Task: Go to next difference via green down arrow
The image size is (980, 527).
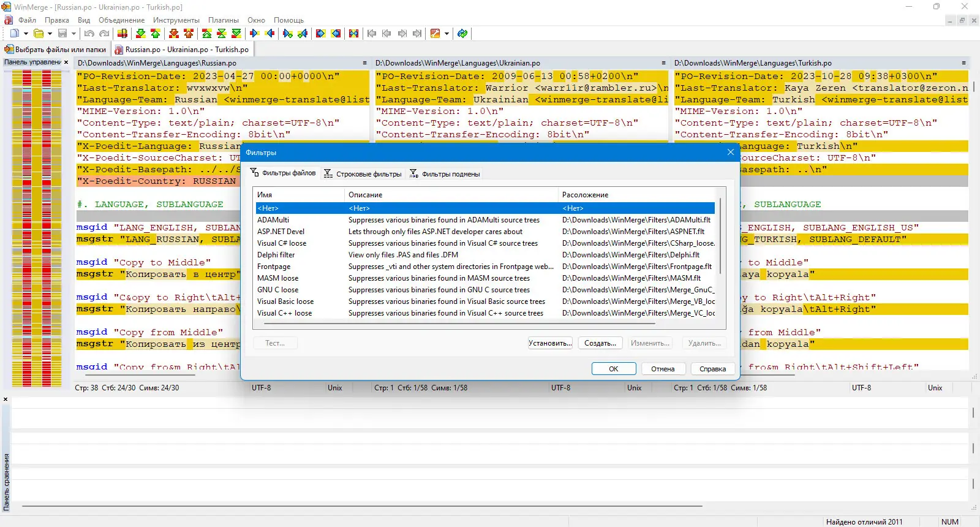Action: coord(141,34)
